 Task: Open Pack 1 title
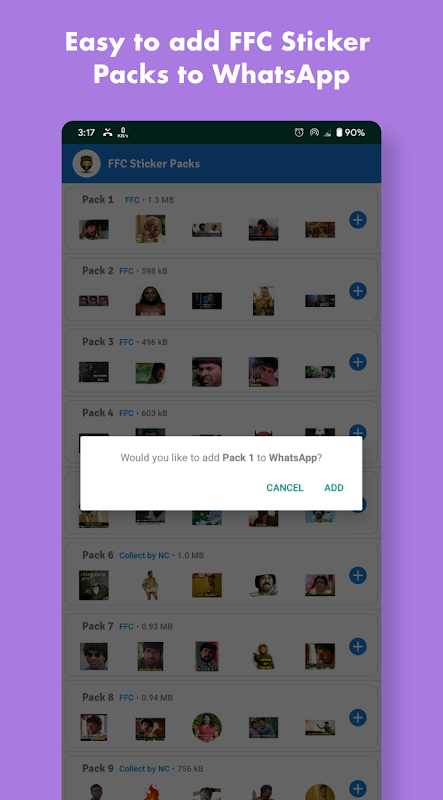(97, 199)
